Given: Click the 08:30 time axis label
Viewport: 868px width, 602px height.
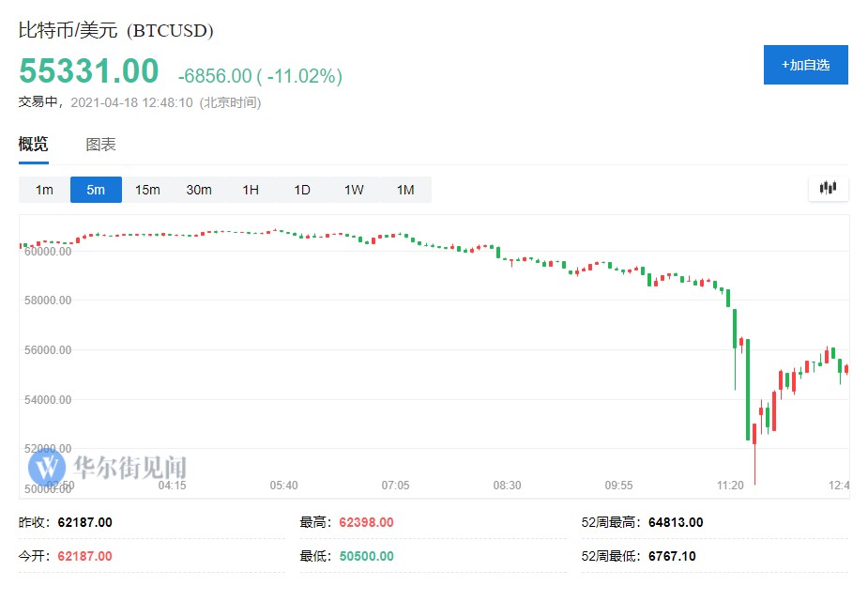Looking at the screenshot, I should pyautogui.click(x=507, y=486).
